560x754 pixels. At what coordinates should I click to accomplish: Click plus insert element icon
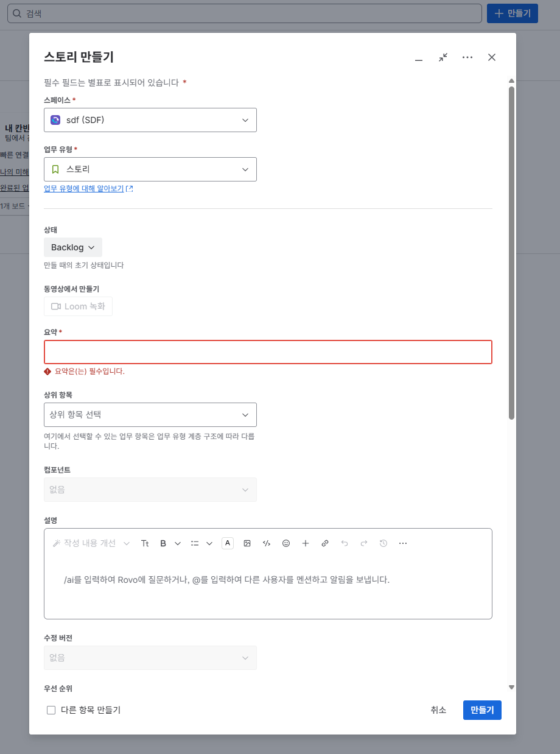(306, 543)
